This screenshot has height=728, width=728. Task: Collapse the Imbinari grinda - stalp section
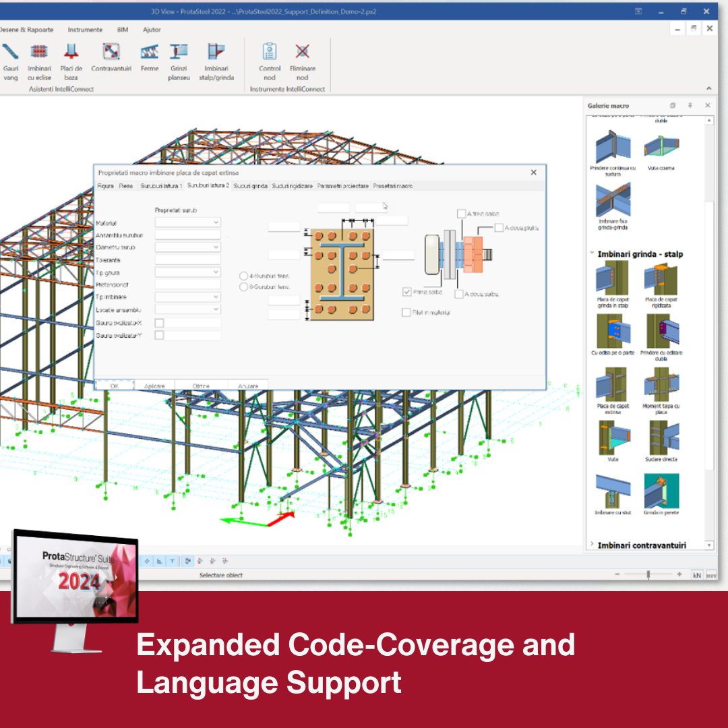592,253
